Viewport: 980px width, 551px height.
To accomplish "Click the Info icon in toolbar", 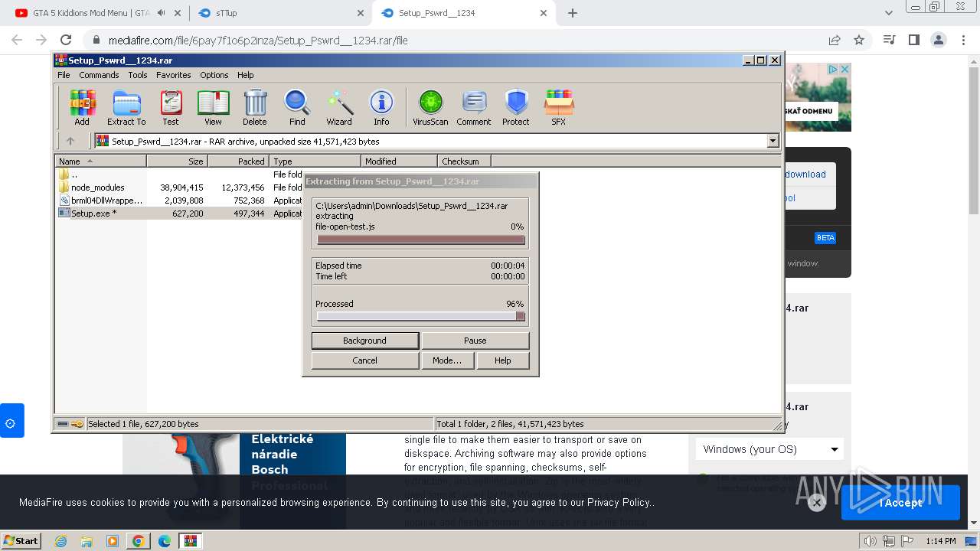I will point(381,108).
